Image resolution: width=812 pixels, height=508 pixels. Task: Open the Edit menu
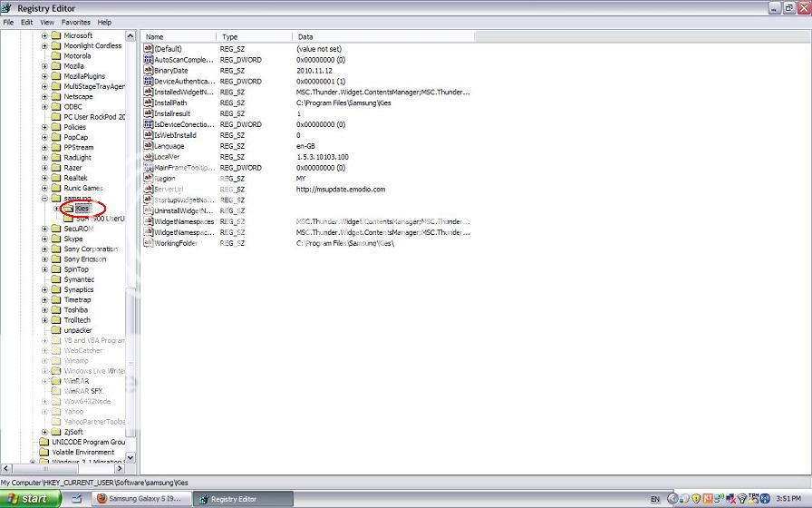click(x=27, y=22)
